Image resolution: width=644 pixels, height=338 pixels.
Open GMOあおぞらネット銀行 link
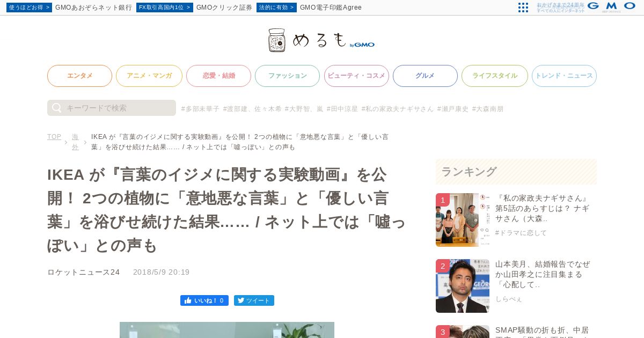[93, 8]
